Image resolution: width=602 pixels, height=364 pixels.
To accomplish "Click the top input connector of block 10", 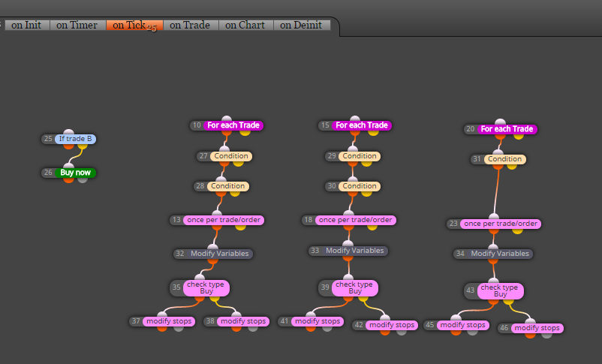I will point(227,119).
